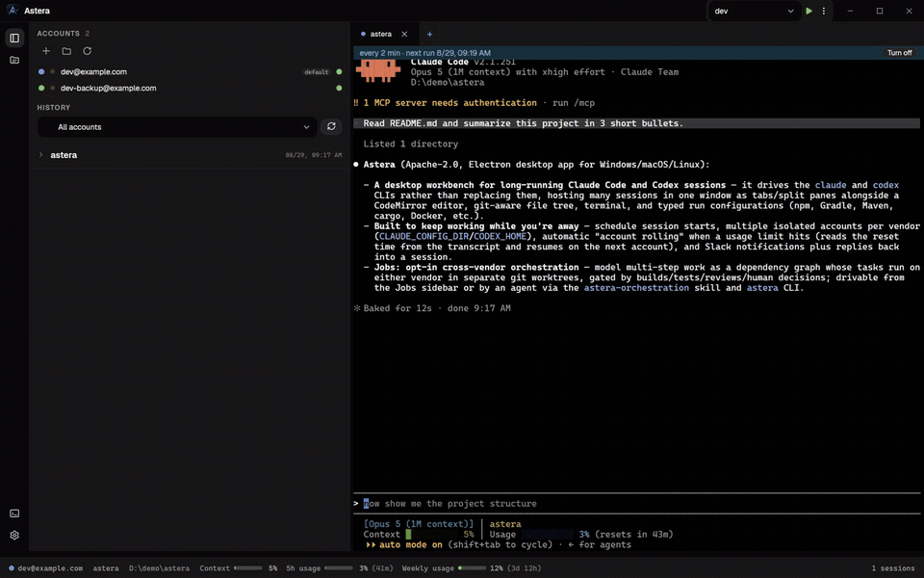Turn off the scheduled run
This screenshot has width=924, height=578.
[x=899, y=52]
